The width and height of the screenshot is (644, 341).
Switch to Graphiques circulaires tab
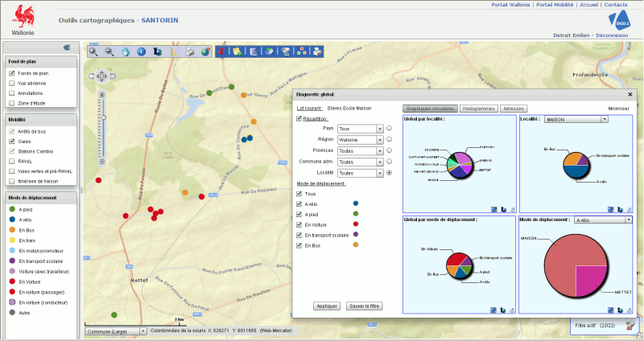tap(430, 109)
